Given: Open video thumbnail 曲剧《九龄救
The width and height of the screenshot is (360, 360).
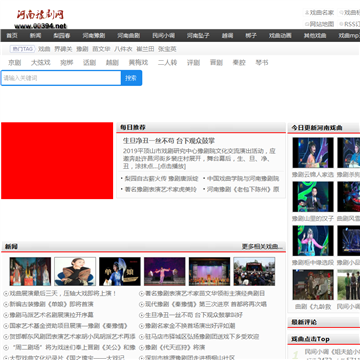Looking at the screenshot, I should pyautogui.click(x=313, y=285).
